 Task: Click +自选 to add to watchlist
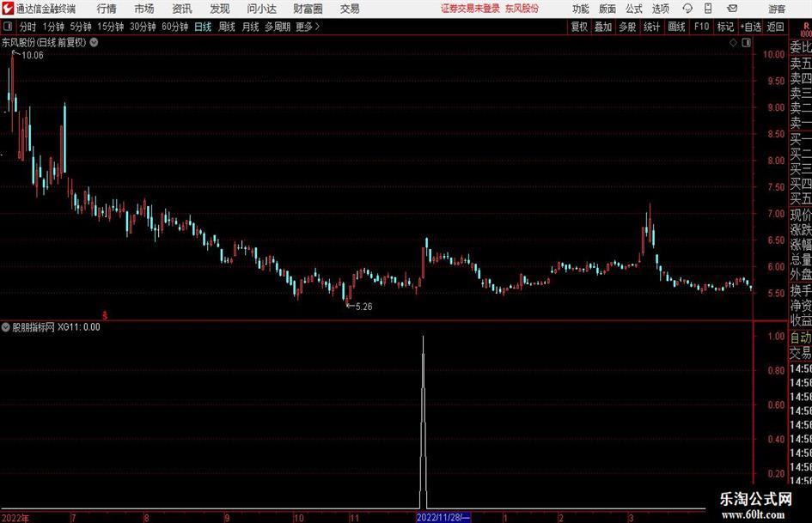[750, 27]
